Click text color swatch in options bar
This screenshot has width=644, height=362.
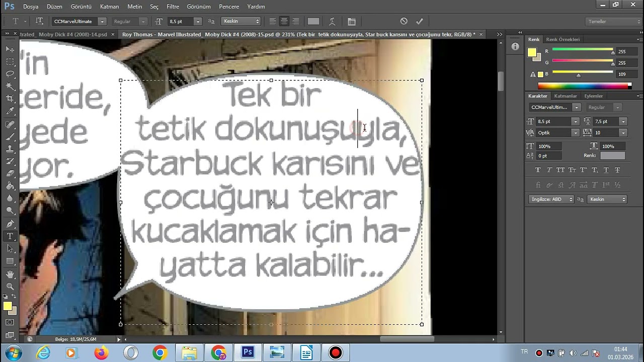[x=313, y=21]
